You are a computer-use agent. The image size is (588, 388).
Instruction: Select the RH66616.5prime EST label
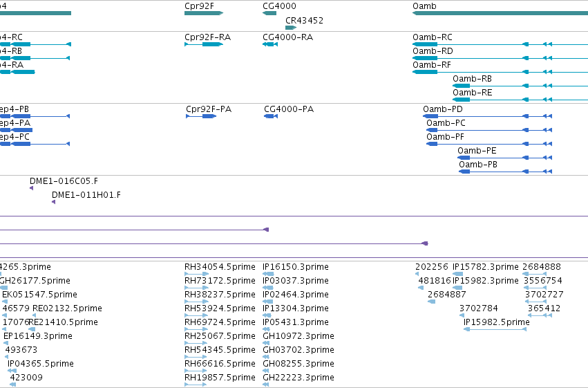(x=220, y=364)
